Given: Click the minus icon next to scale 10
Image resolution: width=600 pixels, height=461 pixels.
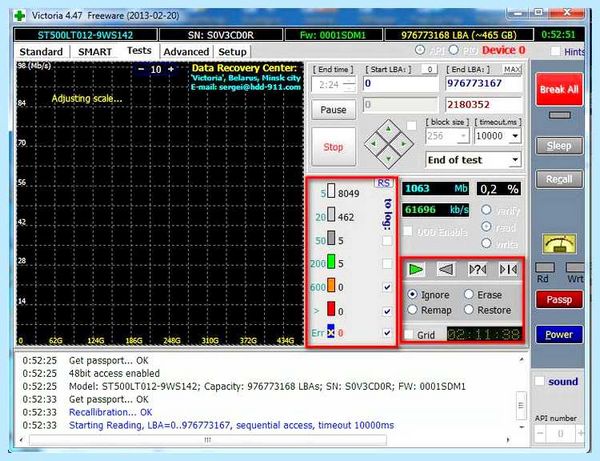Looking at the screenshot, I should click(x=141, y=69).
